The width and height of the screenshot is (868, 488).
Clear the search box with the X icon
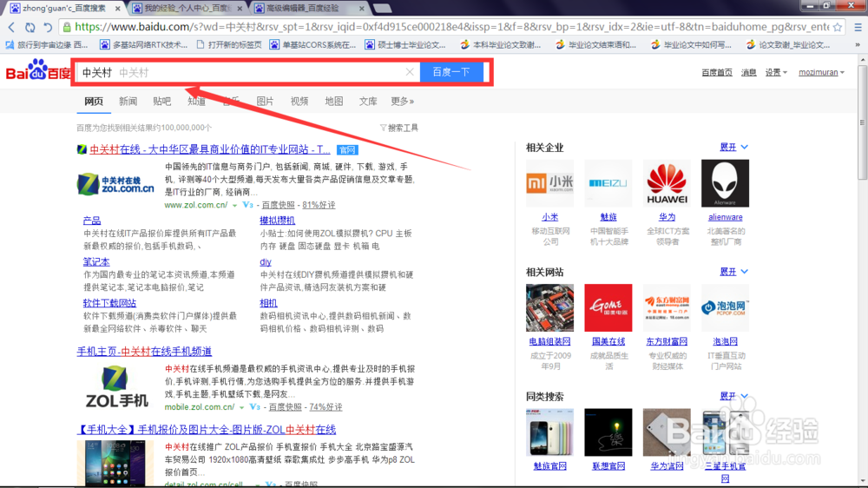tap(410, 72)
